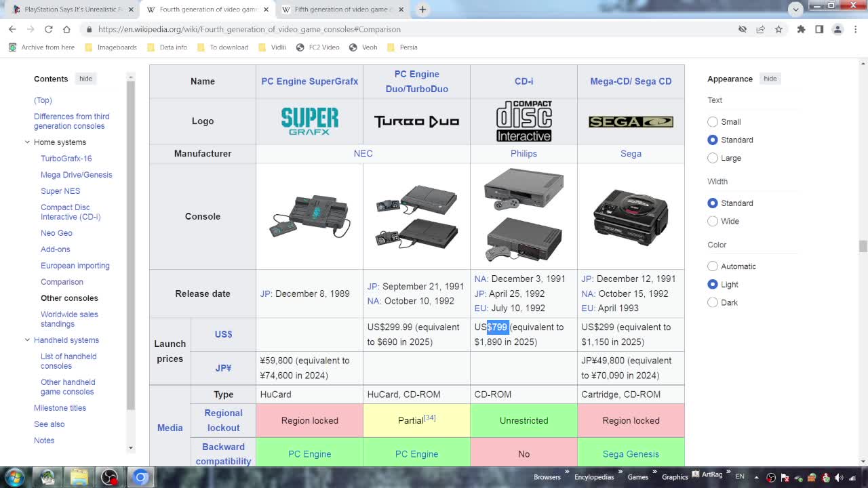Viewport: 868px width, 488px height.
Task: View site information lock icon
Action: (89, 29)
